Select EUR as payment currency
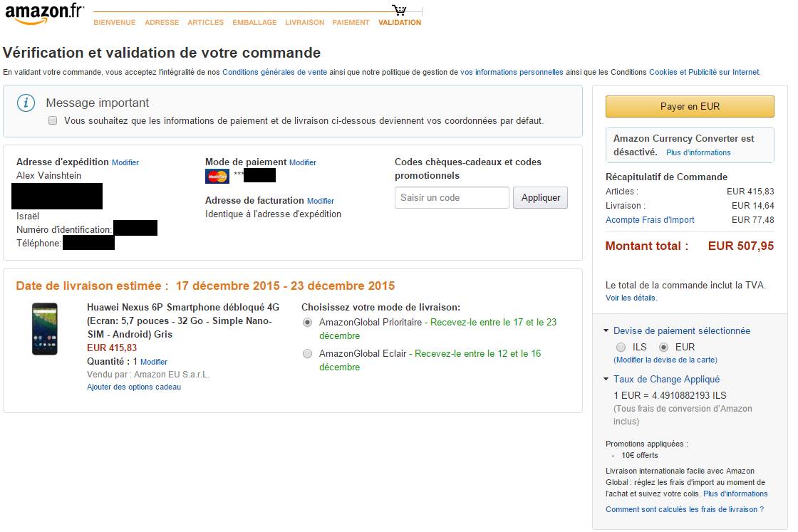This screenshot has height=532, width=798. tap(663, 348)
